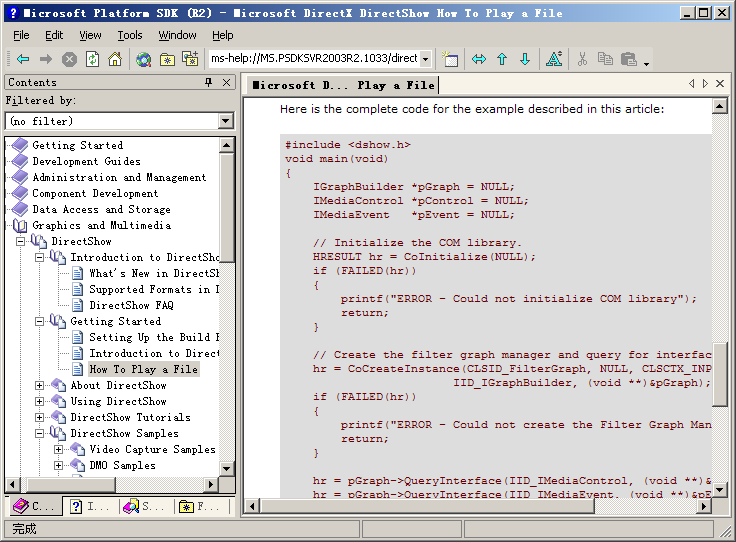The image size is (736, 542).
Task: Click the Forward navigation arrow
Action: pos(46,59)
